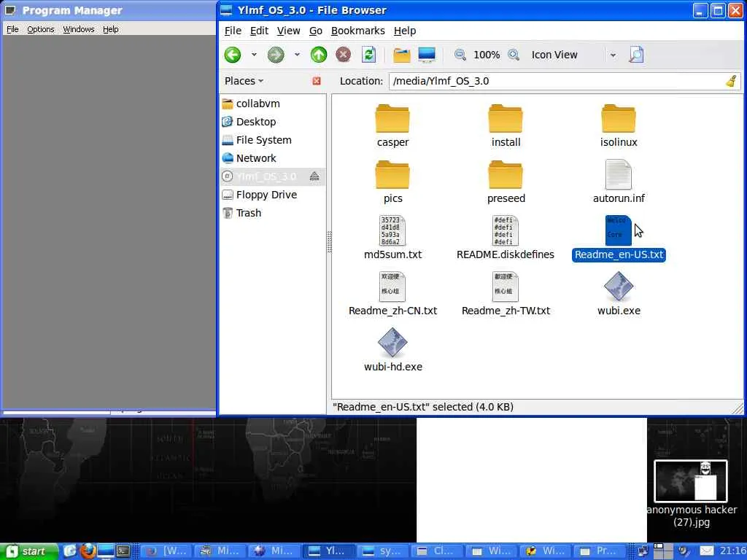Click the 21:16 taskbar clock
Screen dimensions: 747x560
point(732,551)
